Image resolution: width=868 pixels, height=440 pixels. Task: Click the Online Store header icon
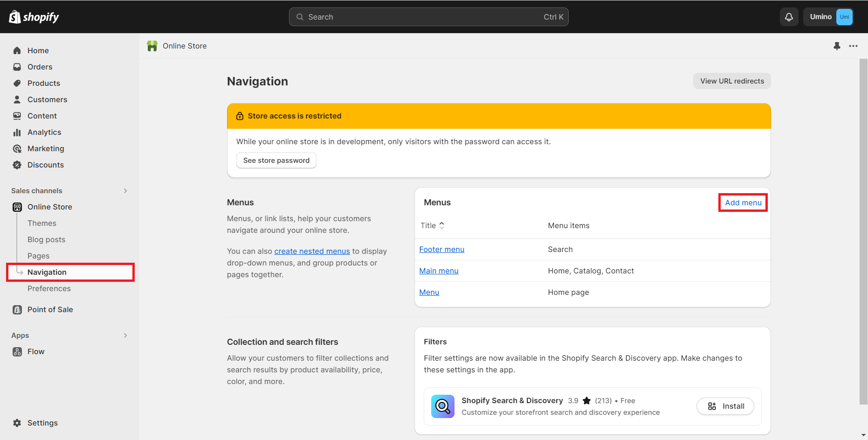point(152,46)
